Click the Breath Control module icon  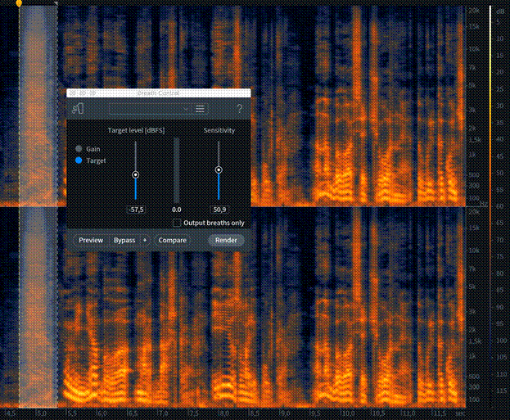pos(79,108)
